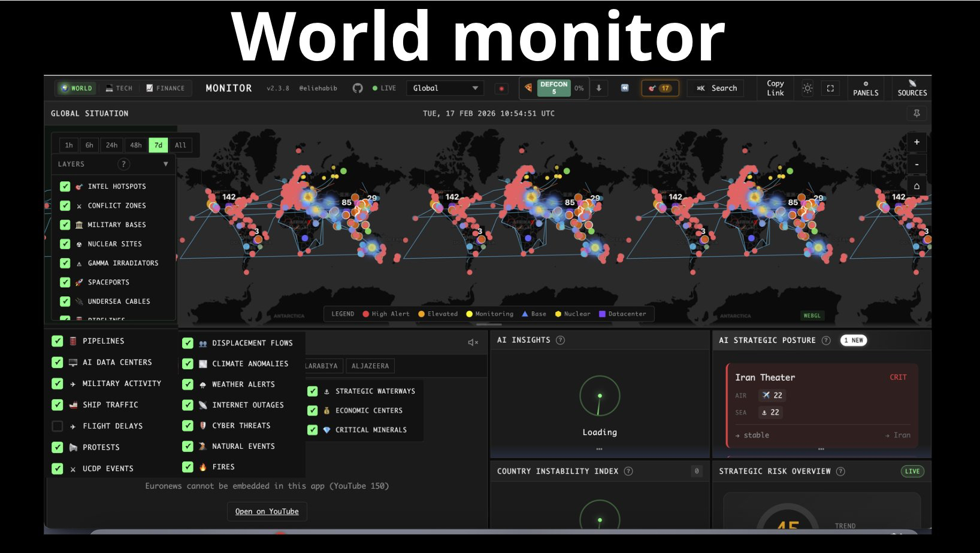Enter fullscreen with the expand icon
The height and width of the screenshot is (553, 980).
(x=830, y=88)
